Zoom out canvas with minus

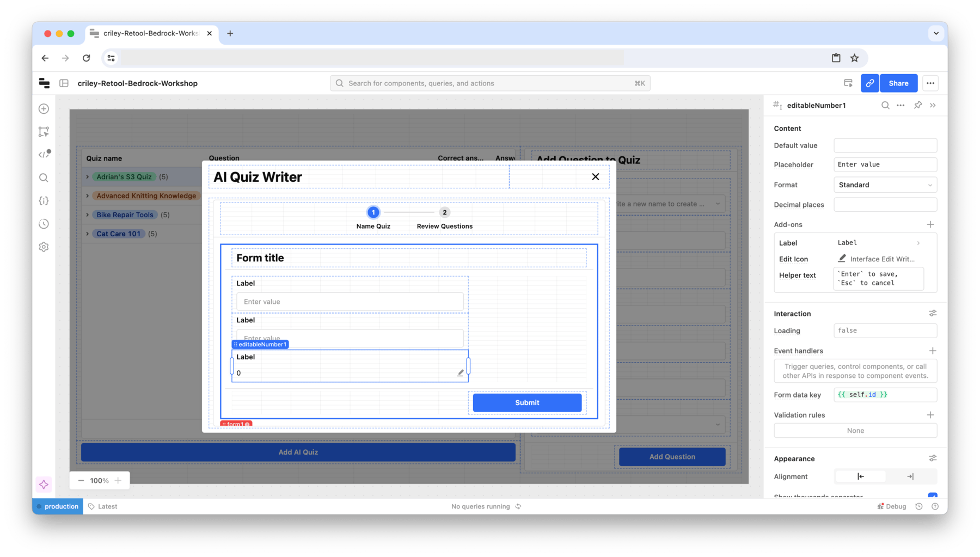click(81, 481)
